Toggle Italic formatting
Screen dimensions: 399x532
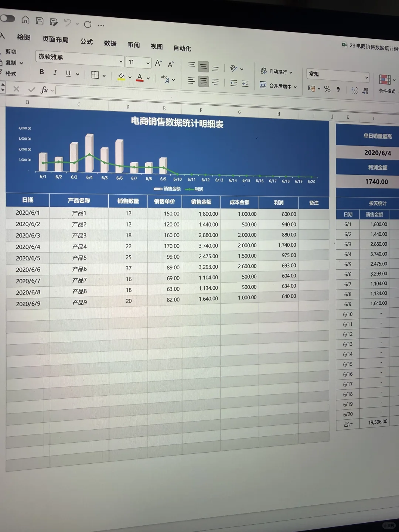click(55, 72)
